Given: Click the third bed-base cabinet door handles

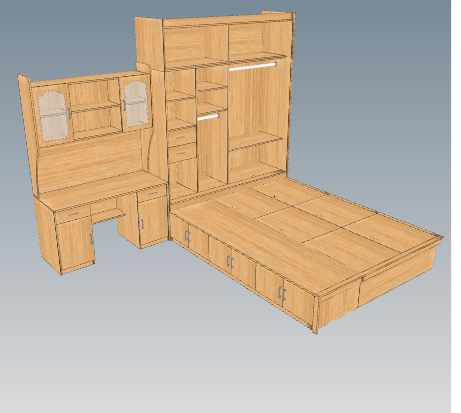Looking at the screenshot, I should [x=282, y=294].
